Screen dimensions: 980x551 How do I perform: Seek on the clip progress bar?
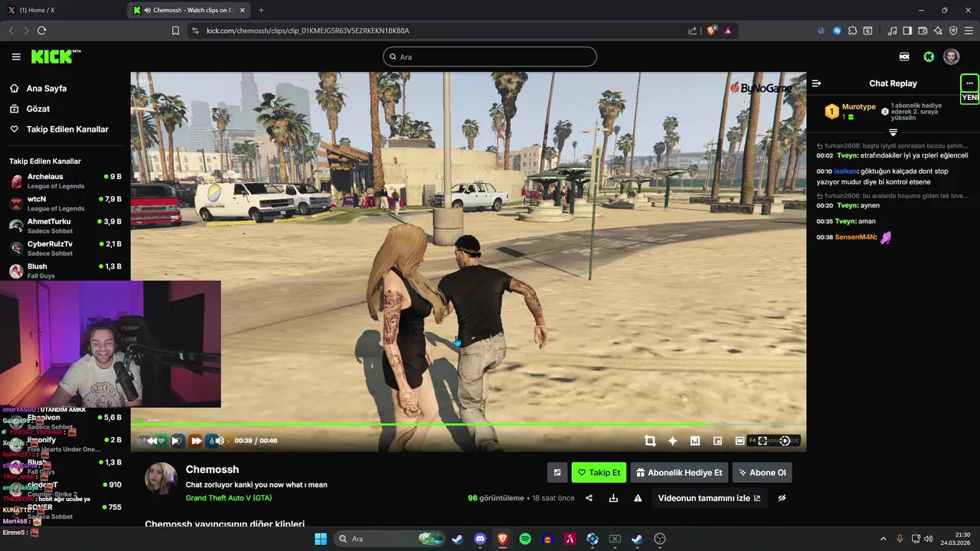point(469,425)
